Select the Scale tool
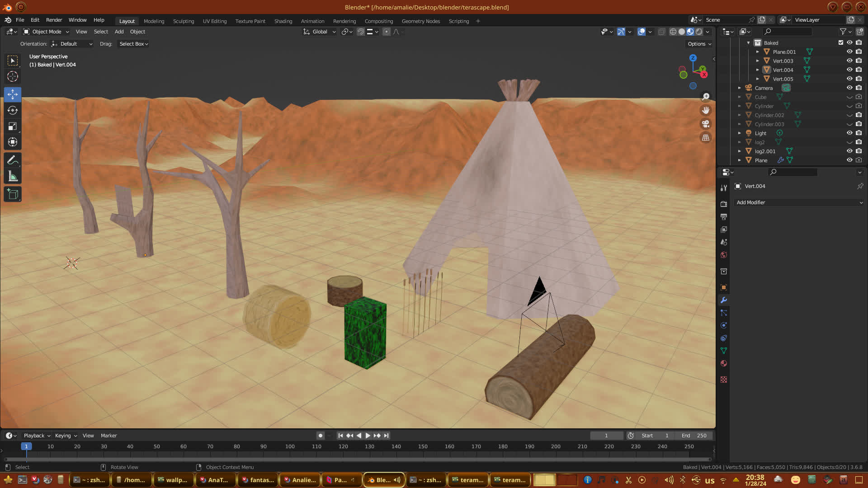Screen dimensions: 868x488 click(x=13, y=127)
